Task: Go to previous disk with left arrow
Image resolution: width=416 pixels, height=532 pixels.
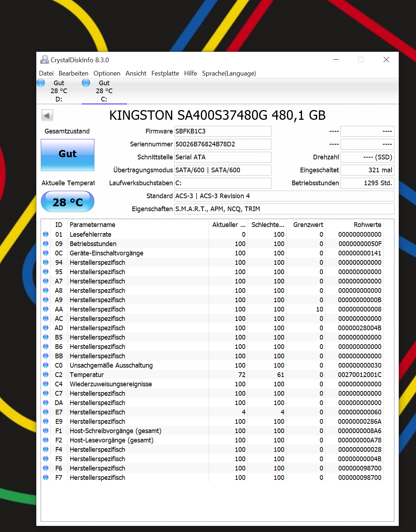Action: tap(47, 115)
